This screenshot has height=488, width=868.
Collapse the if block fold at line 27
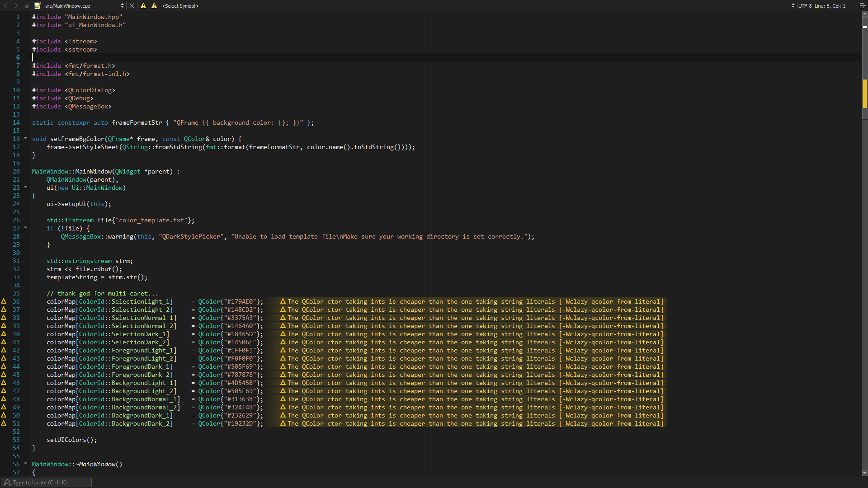pyautogui.click(x=25, y=228)
